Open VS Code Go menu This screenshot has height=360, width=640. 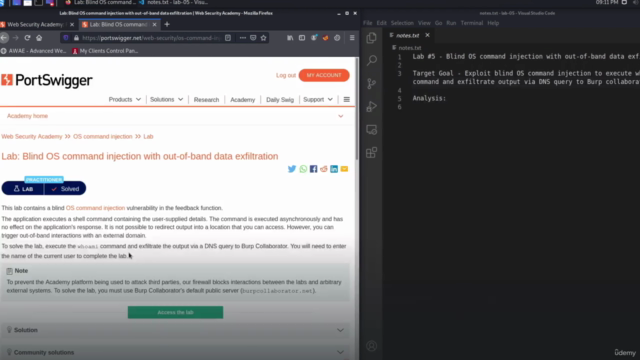click(x=438, y=23)
